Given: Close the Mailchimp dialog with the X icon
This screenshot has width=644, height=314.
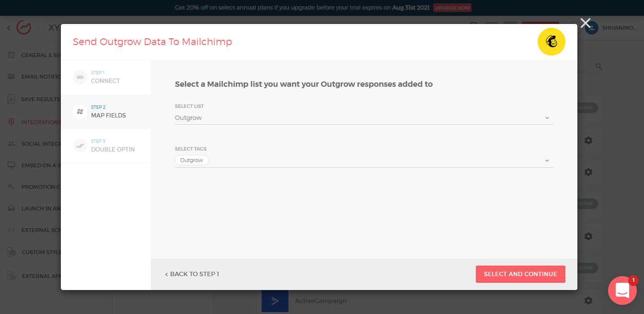Looking at the screenshot, I should (585, 23).
